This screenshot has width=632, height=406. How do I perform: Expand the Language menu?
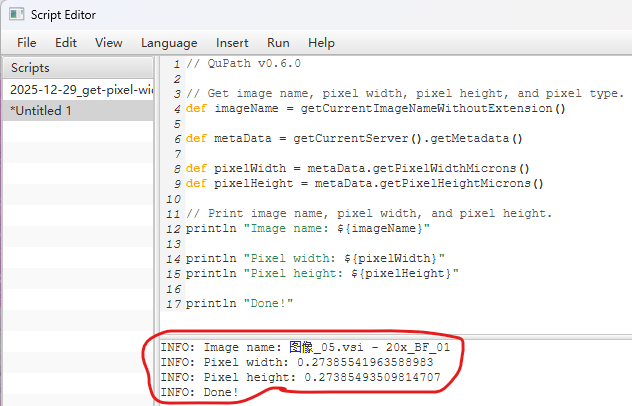[x=169, y=43]
